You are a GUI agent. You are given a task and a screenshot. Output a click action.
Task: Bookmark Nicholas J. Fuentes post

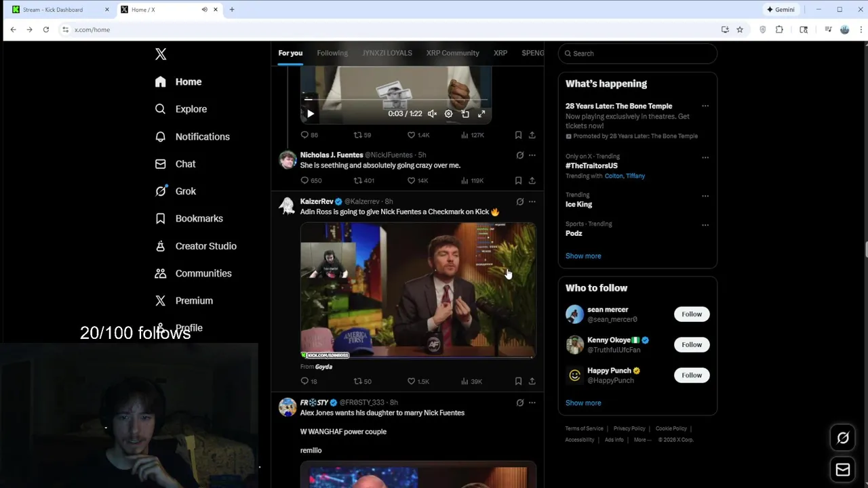click(x=518, y=180)
